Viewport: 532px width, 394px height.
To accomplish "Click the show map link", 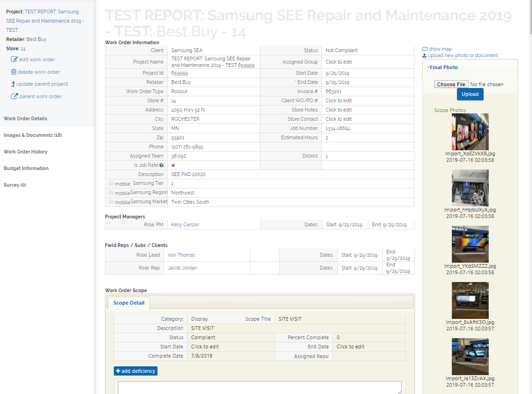I will tap(440, 49).
